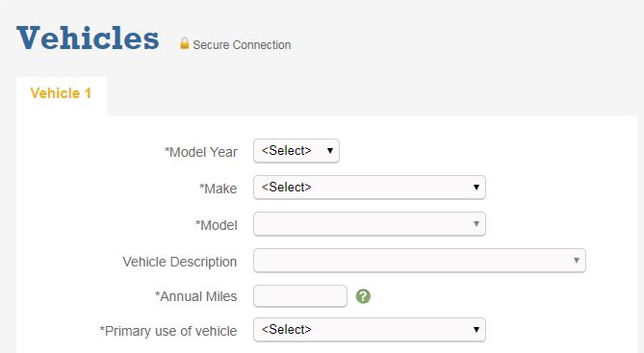Click the *Model field label
Screen dimensions: 644x353
[x=216, y=225]
